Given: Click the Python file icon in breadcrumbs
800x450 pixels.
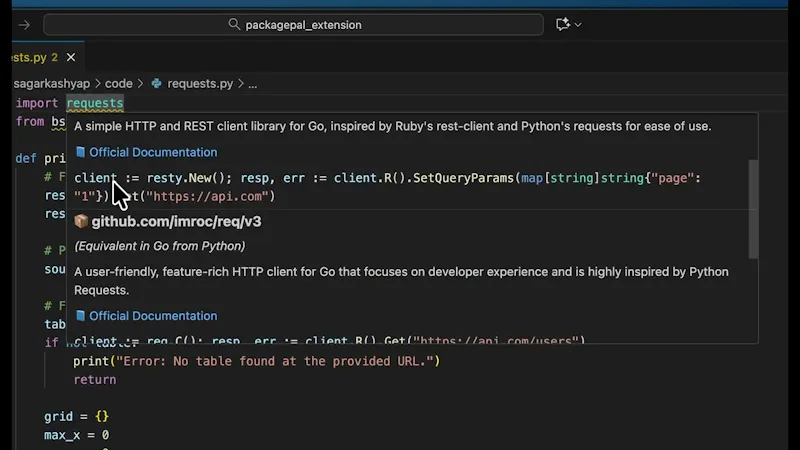Looking at the screenshot, I should click(x=157, y=83).
